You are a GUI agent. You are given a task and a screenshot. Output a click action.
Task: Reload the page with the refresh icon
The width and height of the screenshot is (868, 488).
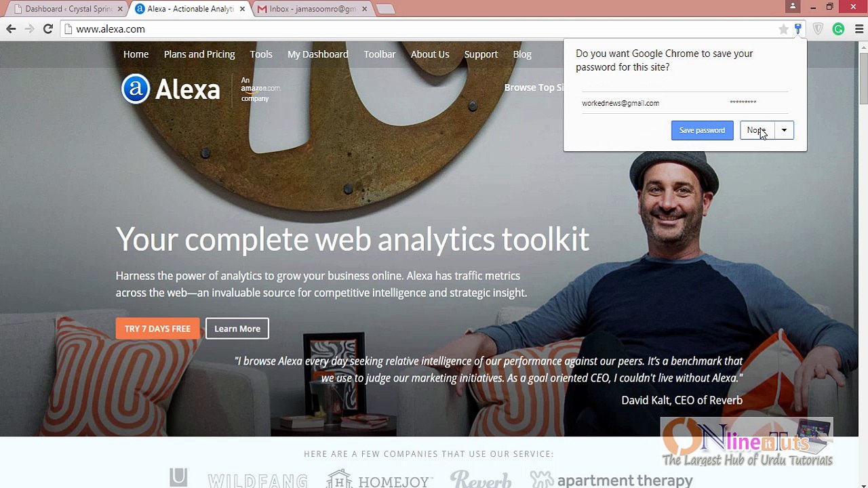tap(48, 29)
